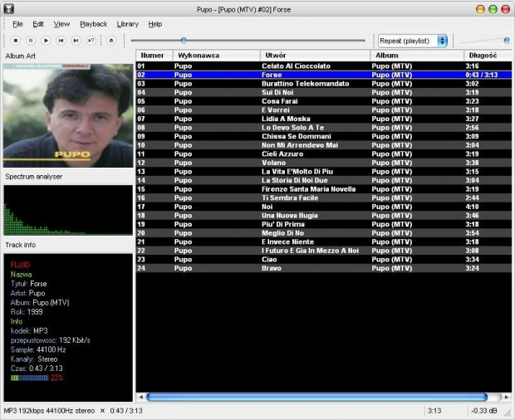This screenshot has width=515, height=420.
Task: Open the Library menu
Action: tap(128, 24)
